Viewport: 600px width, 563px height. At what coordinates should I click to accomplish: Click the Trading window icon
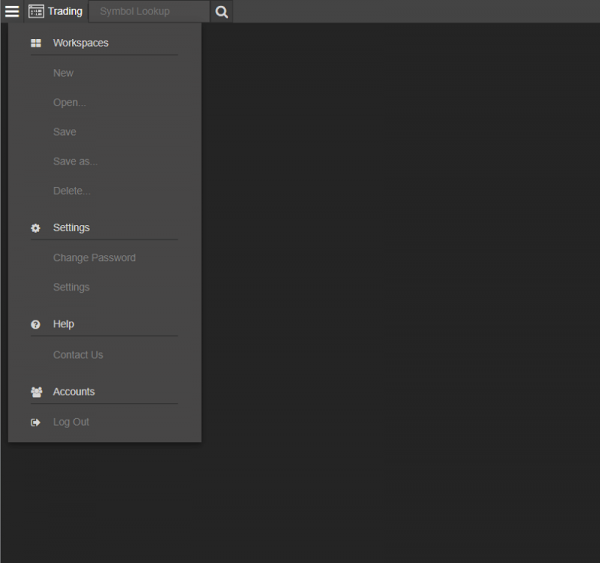click(x=36, y=11)
